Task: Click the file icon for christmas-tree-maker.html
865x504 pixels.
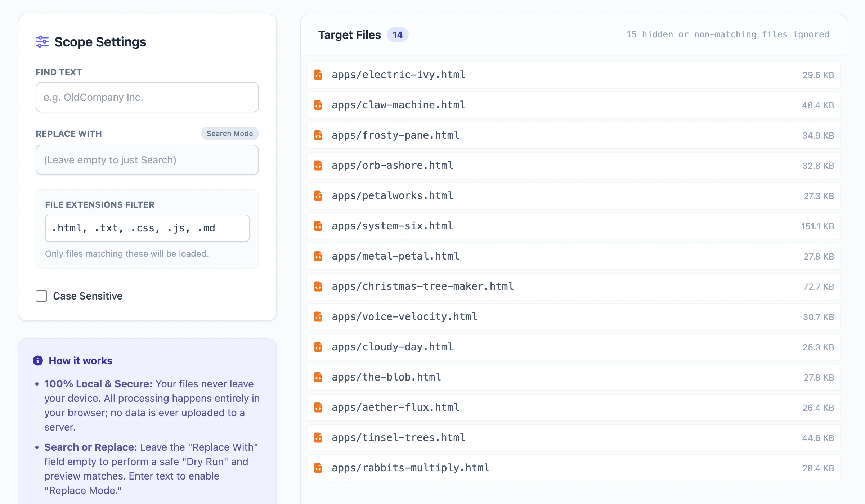Action: (x=318, y=287)
